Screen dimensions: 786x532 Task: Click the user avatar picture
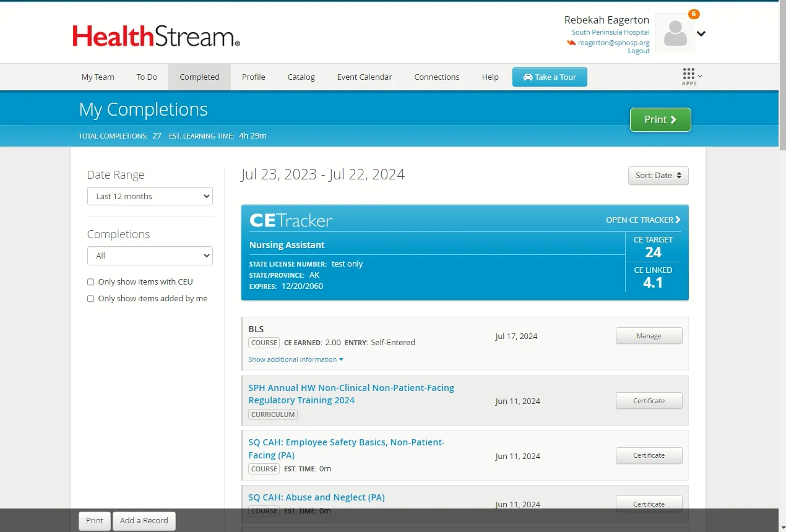point(675,33)
